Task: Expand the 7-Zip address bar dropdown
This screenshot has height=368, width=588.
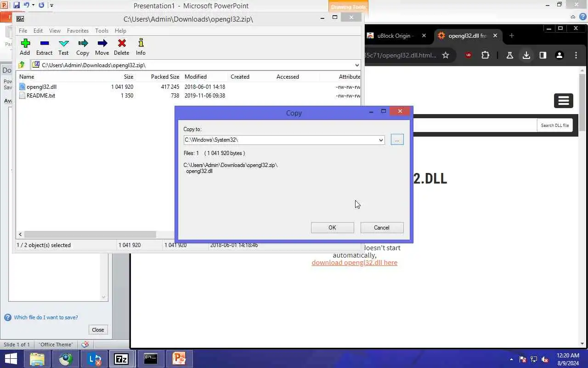Action: [357, 65]
